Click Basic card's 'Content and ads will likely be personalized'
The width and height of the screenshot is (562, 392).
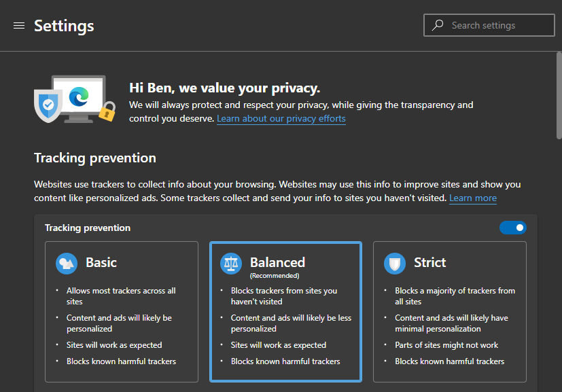[119, 323]
